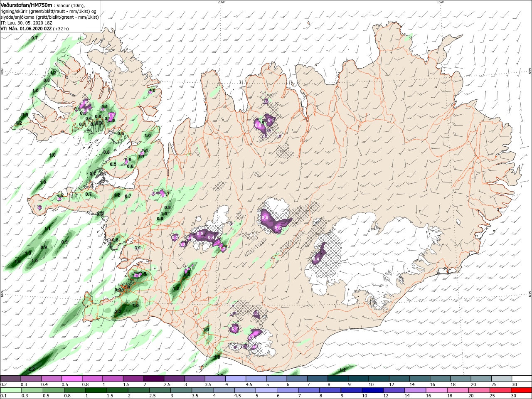The width and height of the screenshot is (532, 399).
Task: Select the light pink lower swatch at 16
Action: (436, 390)
